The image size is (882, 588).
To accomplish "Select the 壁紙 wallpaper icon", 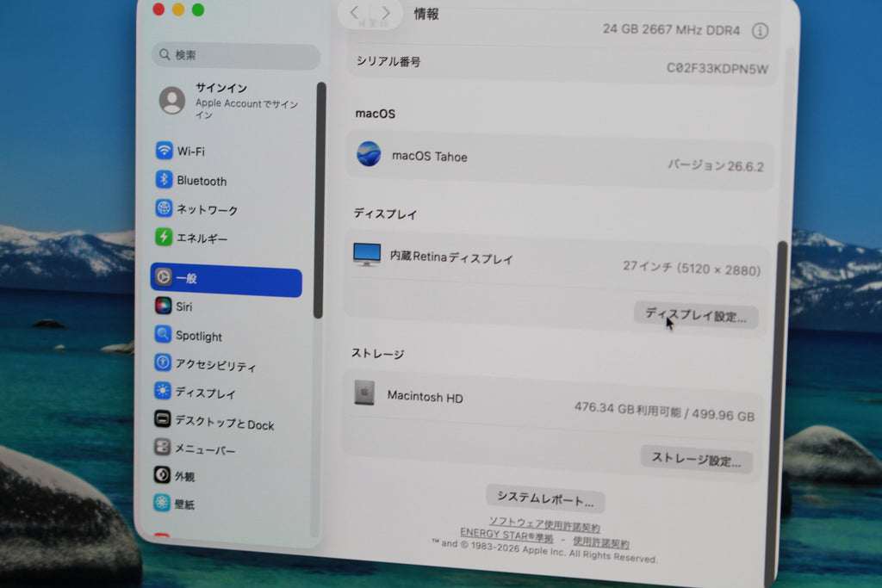I will [162, 503].
